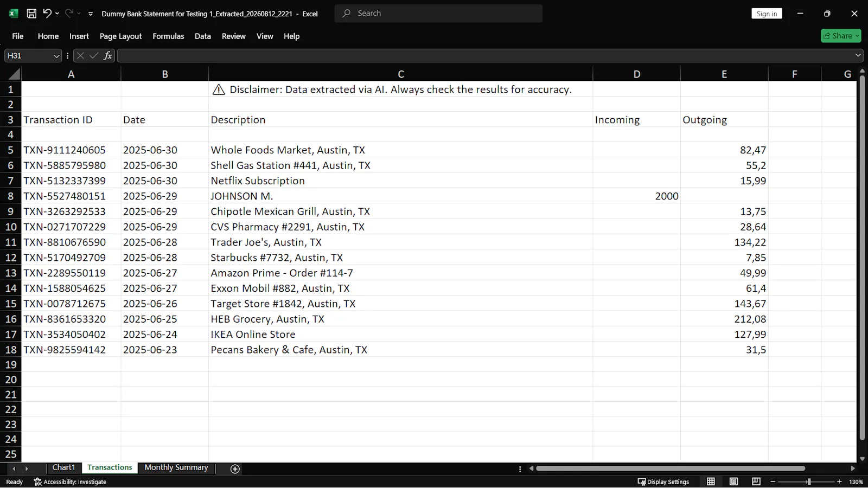Click the Pecans Bakery & Cafe cell
The height and width of the screenshot is (488, 868).
[400, 350]
